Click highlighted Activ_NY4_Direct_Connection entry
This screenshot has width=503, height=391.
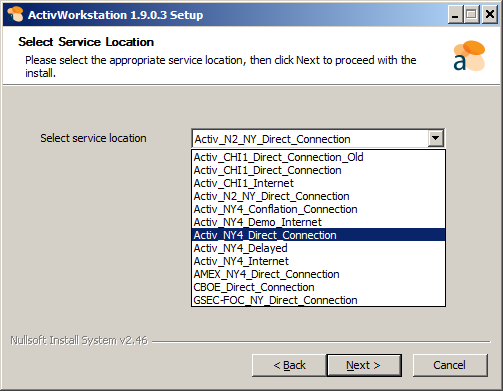[318, 235]
